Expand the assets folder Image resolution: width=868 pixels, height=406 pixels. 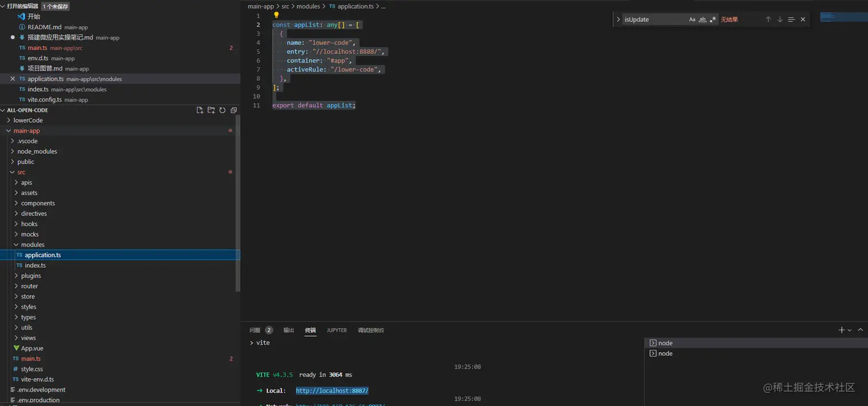[120, 193]
